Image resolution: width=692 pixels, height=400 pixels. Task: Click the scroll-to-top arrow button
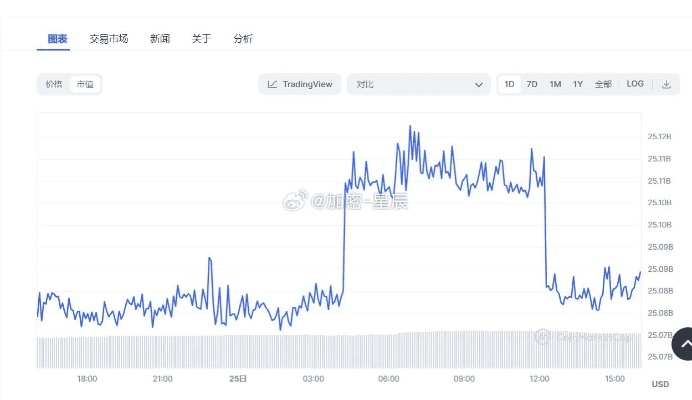pos(685,344)
